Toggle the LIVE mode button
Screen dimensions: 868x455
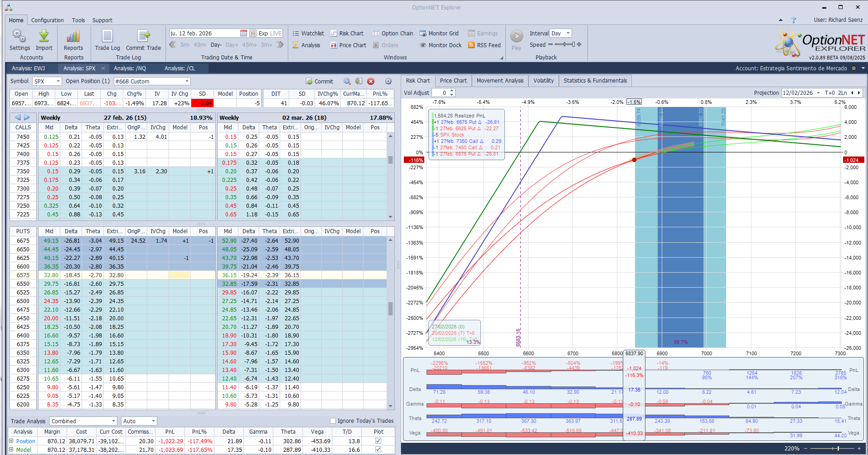click(276, 33)
